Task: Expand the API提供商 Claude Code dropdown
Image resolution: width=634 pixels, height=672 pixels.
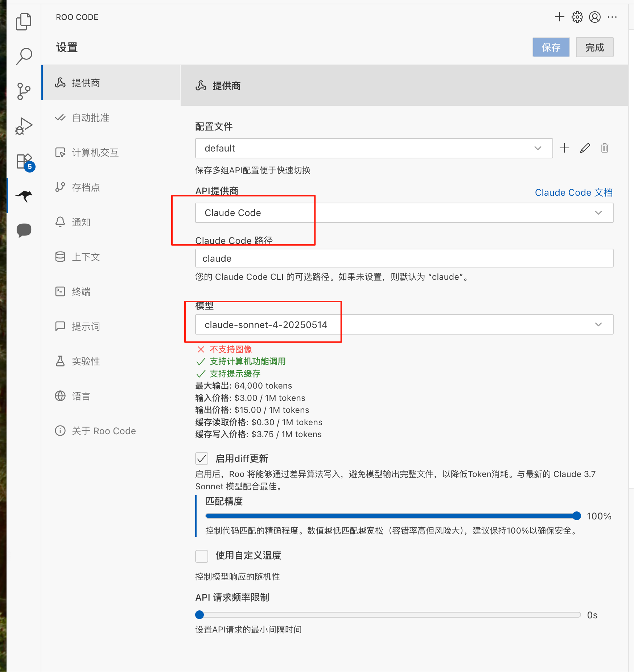Action: point(404,213)
